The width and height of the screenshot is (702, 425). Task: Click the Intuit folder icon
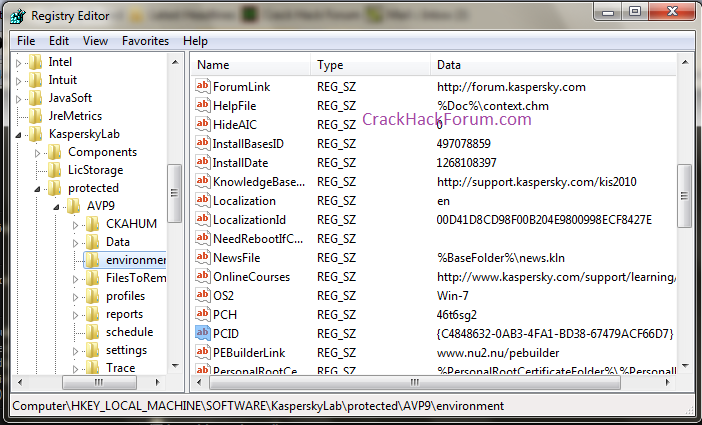tap(35, 80)
